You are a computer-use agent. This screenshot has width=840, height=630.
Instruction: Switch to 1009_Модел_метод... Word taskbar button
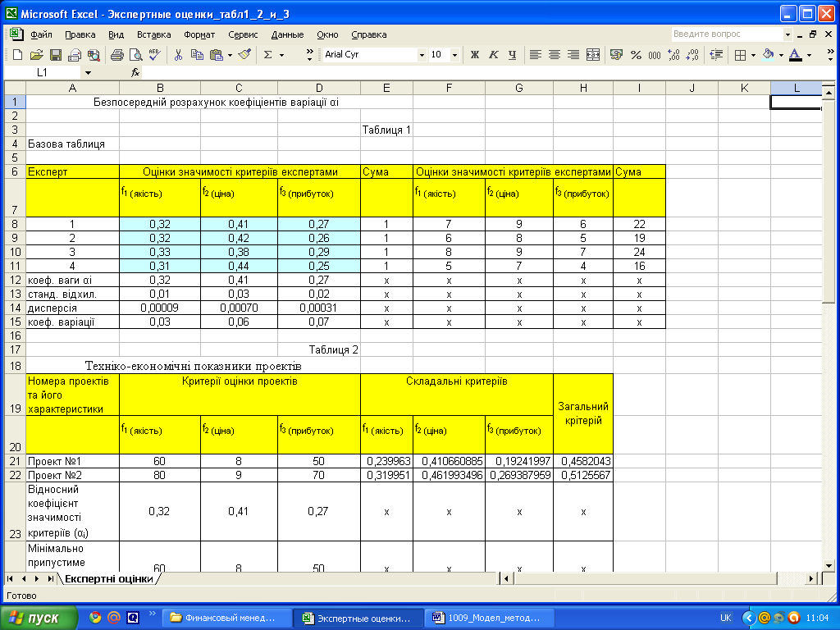click(x=489, y=619)
